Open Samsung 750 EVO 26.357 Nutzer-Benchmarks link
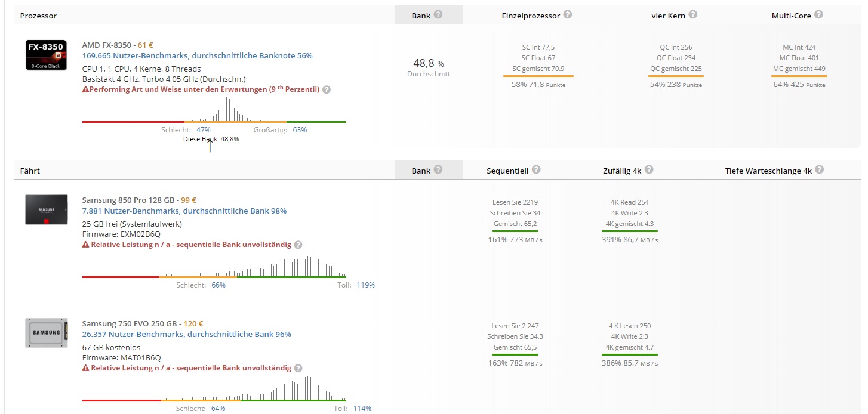This screenshot has height=414, width=868. coord(187,334)
